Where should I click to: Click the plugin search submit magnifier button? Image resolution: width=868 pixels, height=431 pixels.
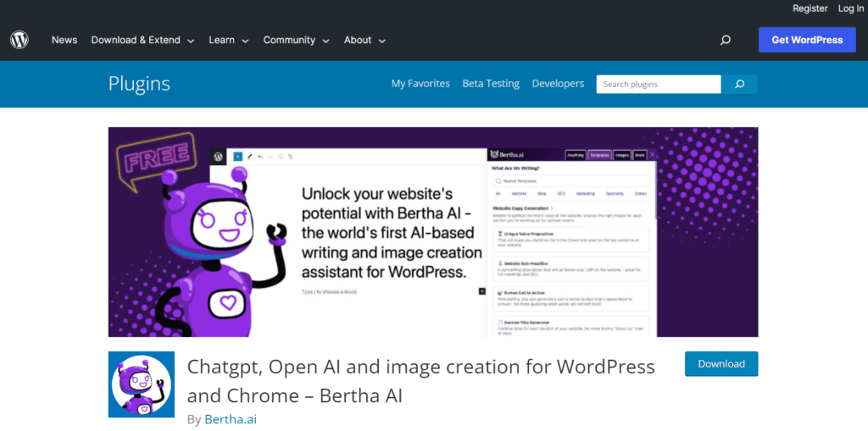739,84
